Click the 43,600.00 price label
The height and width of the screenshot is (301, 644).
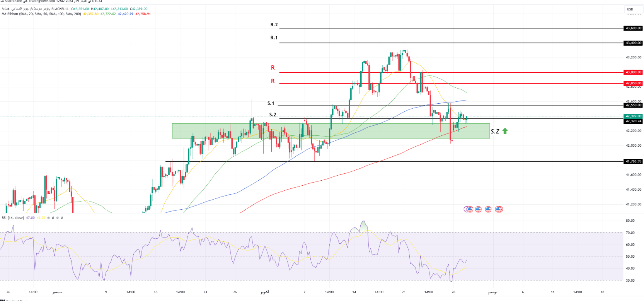[x=634, y=28]
